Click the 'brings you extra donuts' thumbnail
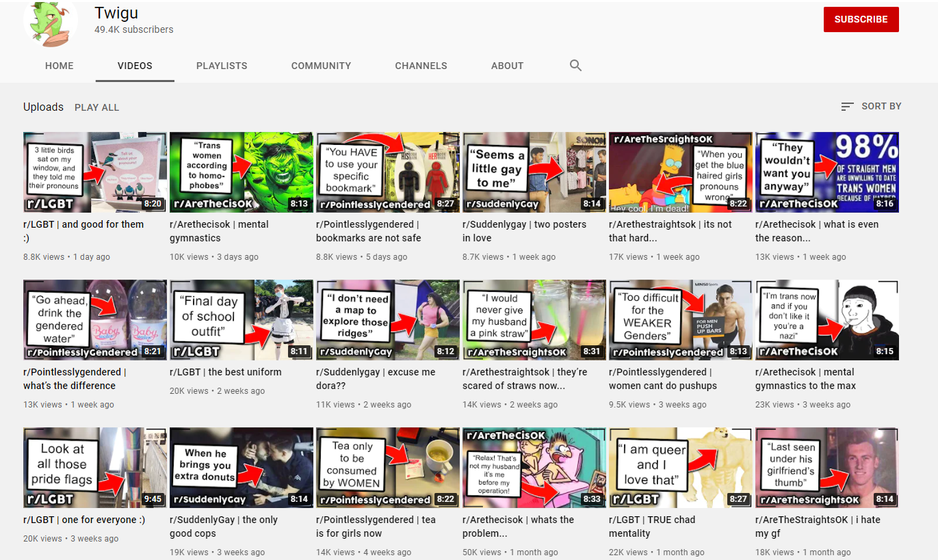The image size is (938, 560). tap(242, 468)
